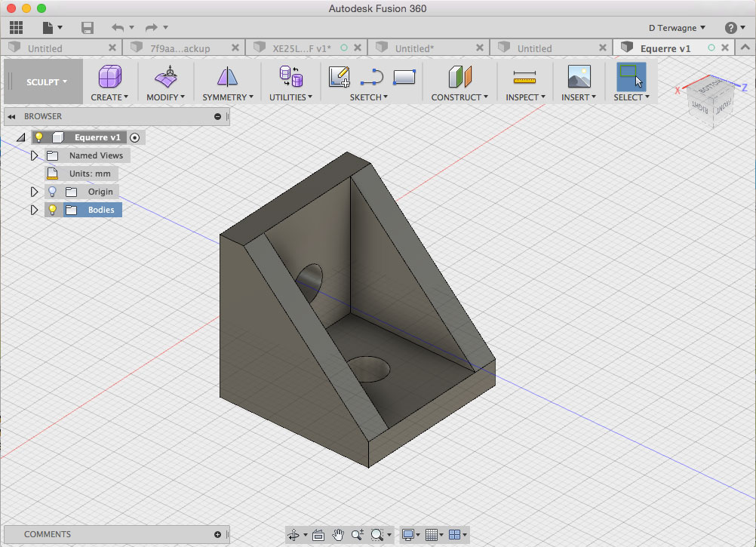Redo the last action
The image size is (756, 547).
coord(152,27)
